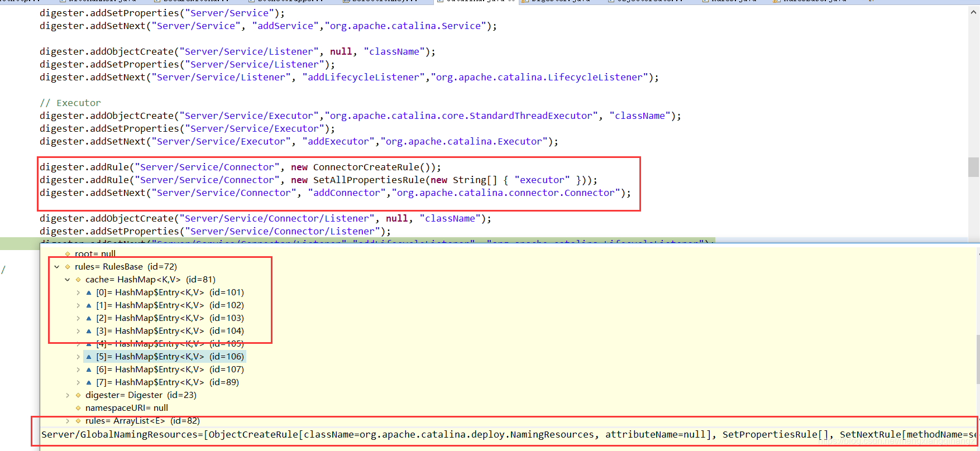Click the SetAllPropertiesRule class name in code
The width and height of the screenshot is (980, 451).
[x=369, y=180]
